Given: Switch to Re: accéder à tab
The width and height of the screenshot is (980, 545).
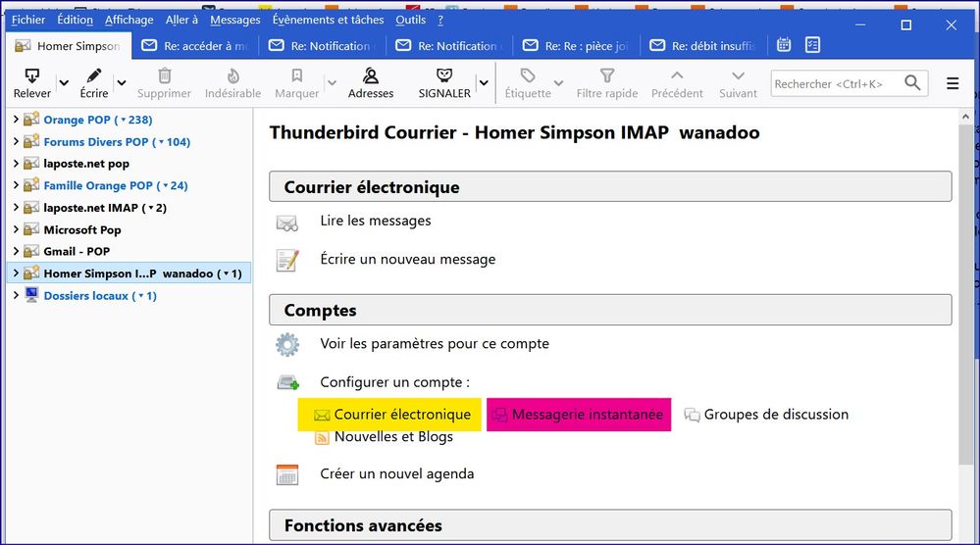Looking at the screenshot, I should point(195,45).
